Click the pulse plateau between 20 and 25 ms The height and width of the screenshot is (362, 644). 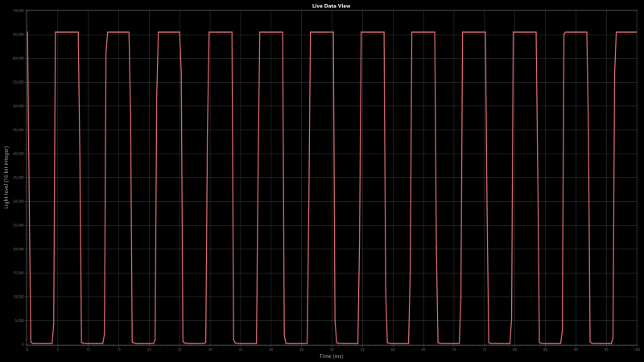pos(169,32)
